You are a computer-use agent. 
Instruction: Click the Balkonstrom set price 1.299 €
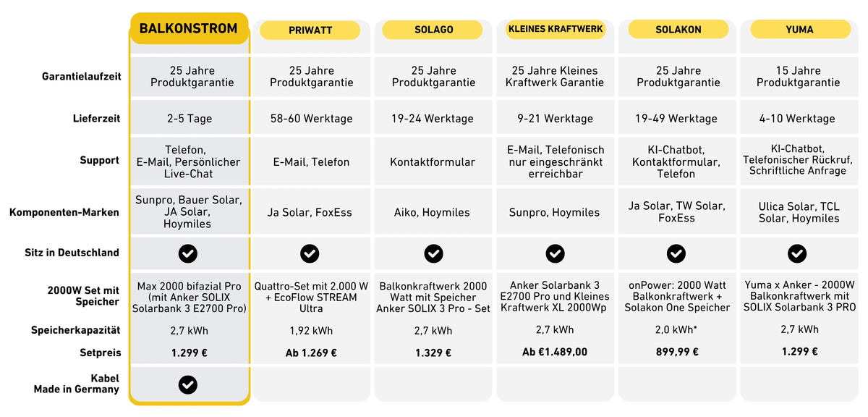[187, 353]
